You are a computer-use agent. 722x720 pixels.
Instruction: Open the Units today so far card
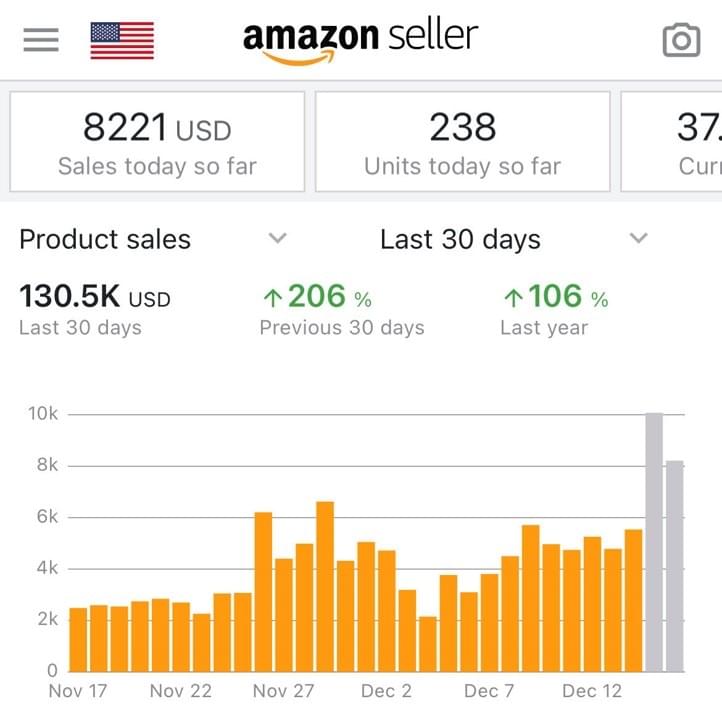462,141
